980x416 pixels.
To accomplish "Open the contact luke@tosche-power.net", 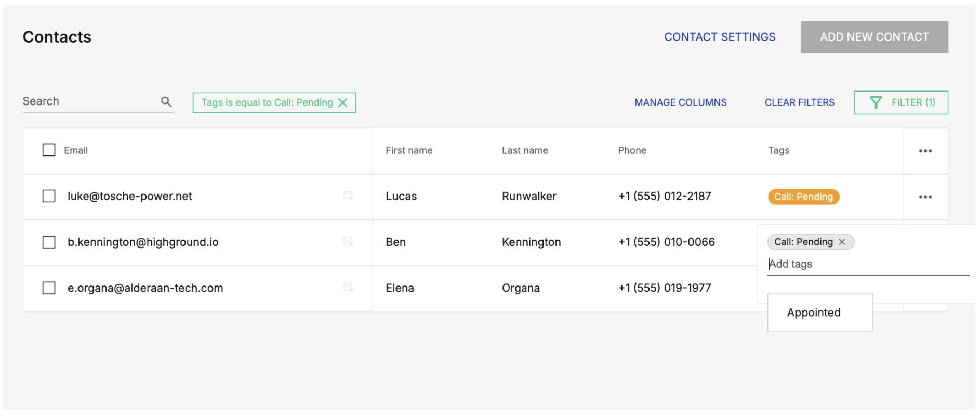I will (x=130, y=196).
